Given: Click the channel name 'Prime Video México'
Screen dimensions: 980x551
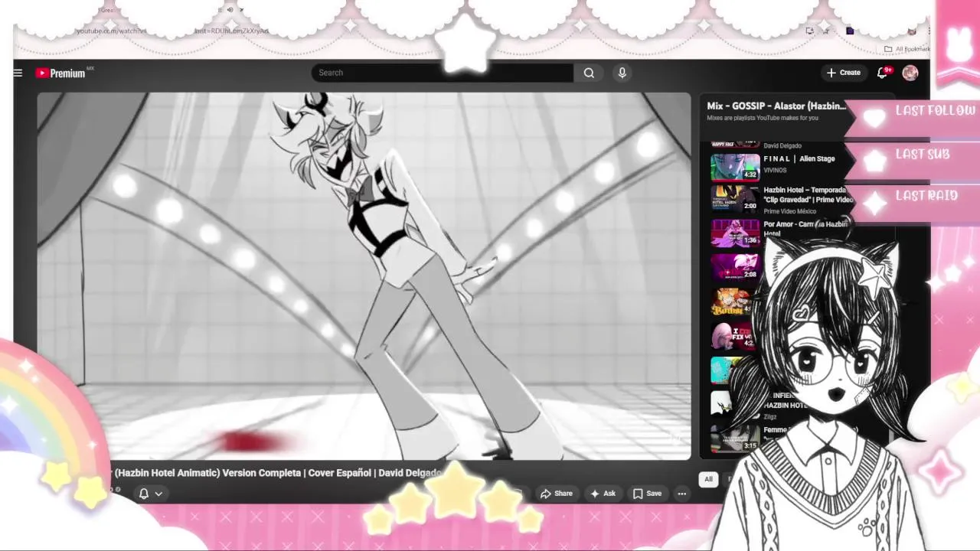Looking at the screenshot, I should (x=789, y=211).
